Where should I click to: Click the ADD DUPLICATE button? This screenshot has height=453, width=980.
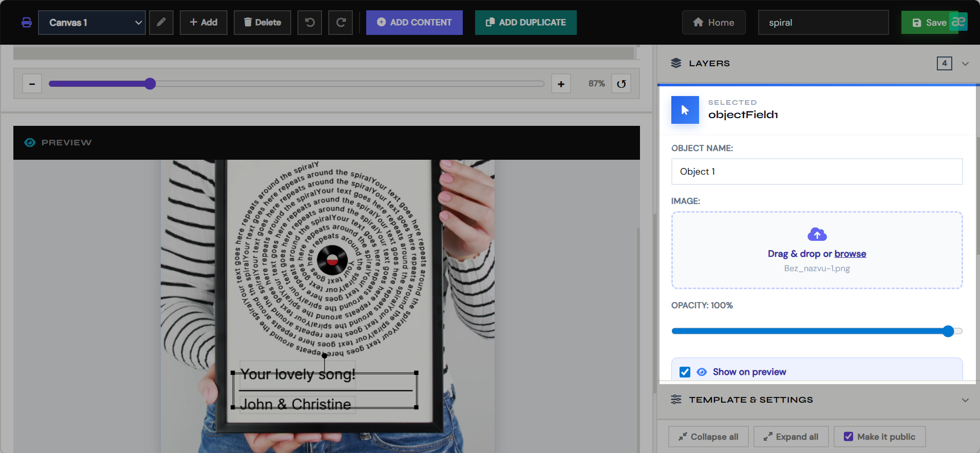[x=526, y=23]
